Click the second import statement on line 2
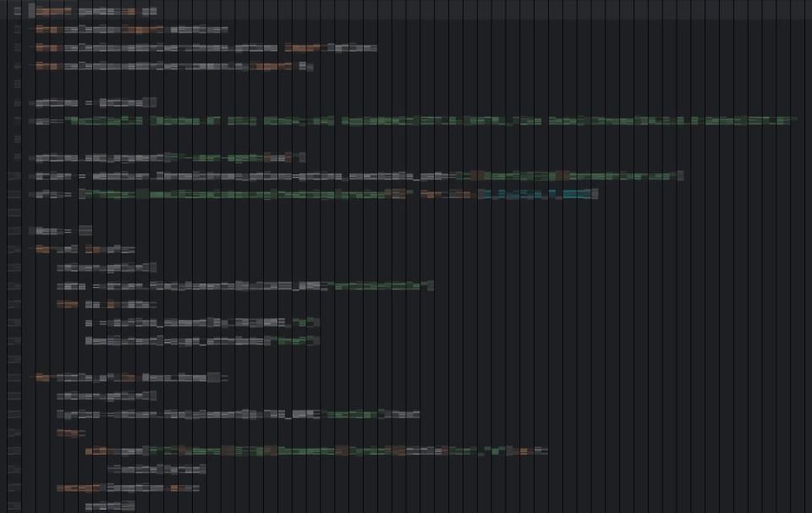Screen dimensions: 812x513 click(x=131, y=30)
